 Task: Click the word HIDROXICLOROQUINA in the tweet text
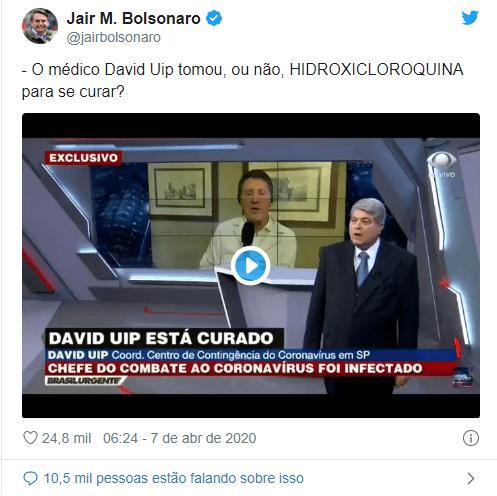(x=376, y=70)
